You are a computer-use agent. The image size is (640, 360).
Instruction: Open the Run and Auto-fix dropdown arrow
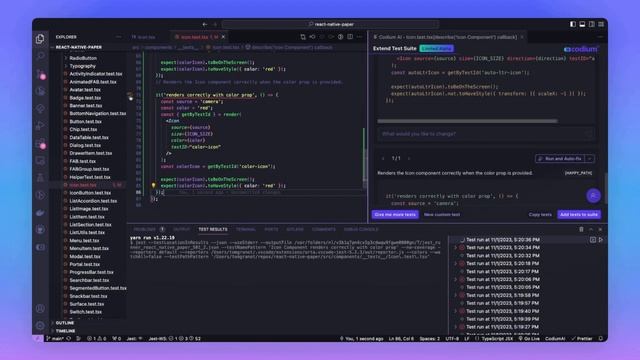pyautogui.click(x=590, y=158)
